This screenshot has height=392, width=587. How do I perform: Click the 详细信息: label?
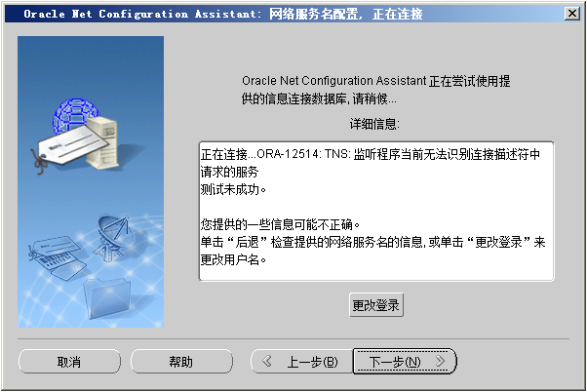(x=374, y=124)
